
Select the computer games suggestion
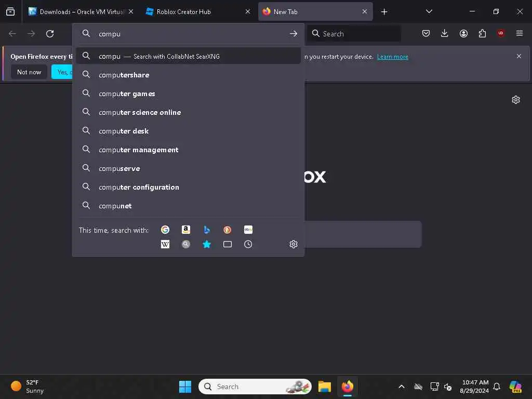pos(188,94)
